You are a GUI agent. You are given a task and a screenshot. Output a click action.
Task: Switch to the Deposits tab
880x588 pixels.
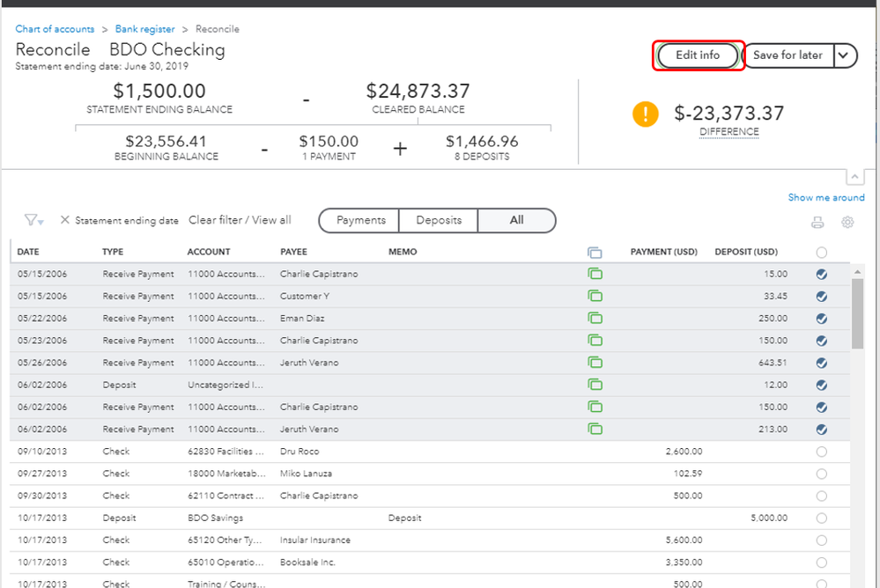(439, 220)
